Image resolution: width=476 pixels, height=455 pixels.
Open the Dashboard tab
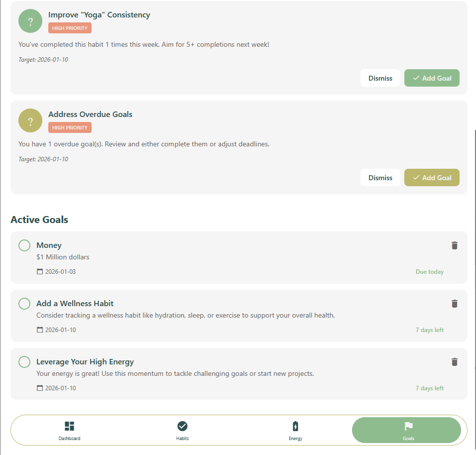[69, 430]
